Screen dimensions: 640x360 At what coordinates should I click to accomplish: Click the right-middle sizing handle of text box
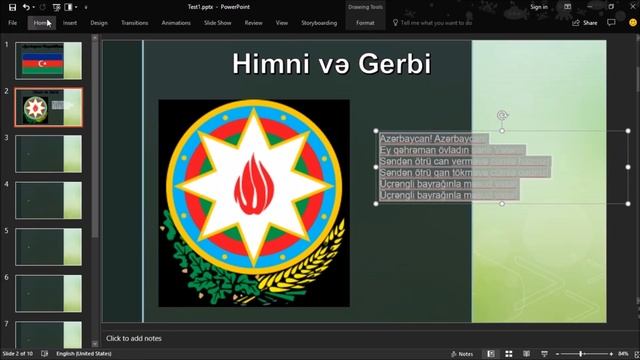pos(628,167)
